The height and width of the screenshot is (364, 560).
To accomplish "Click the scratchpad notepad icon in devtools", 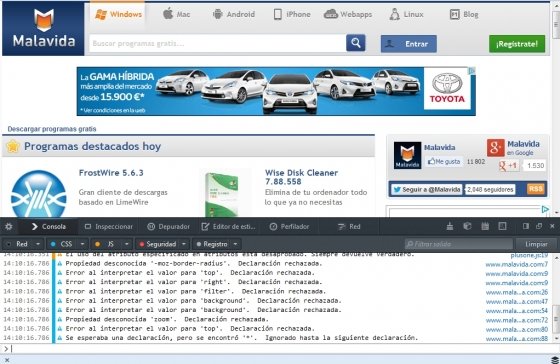I will click(485, 226).
